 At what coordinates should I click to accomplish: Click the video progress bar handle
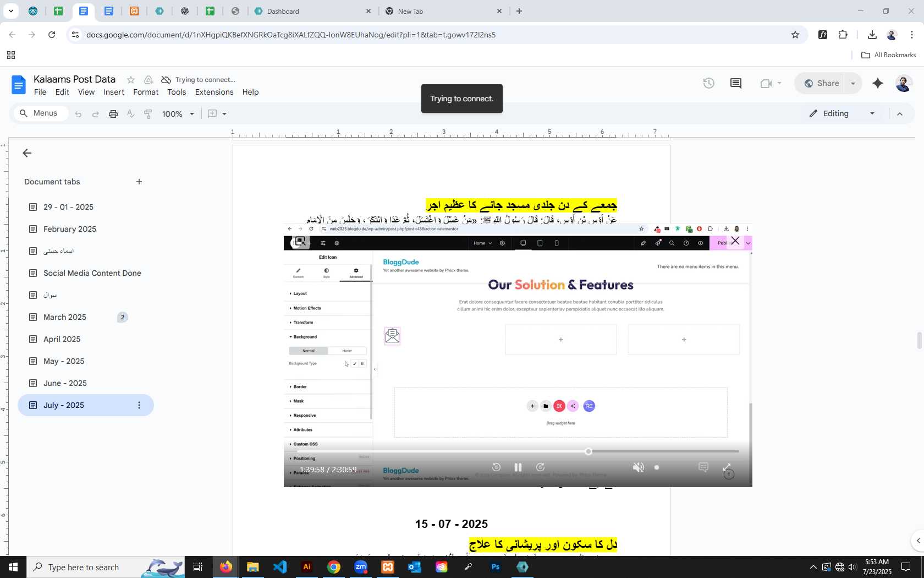pos(588,451)
